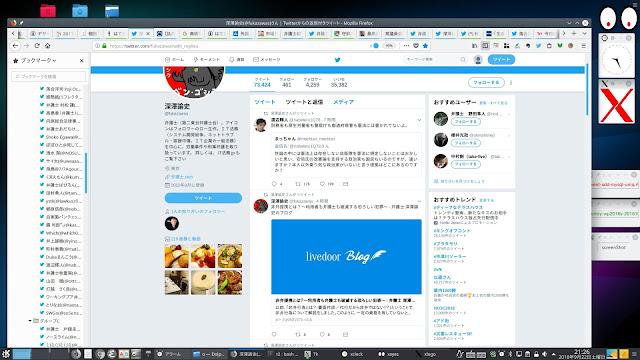
Task: Switch to the メディア tab
Action: [x=343, y=102]
